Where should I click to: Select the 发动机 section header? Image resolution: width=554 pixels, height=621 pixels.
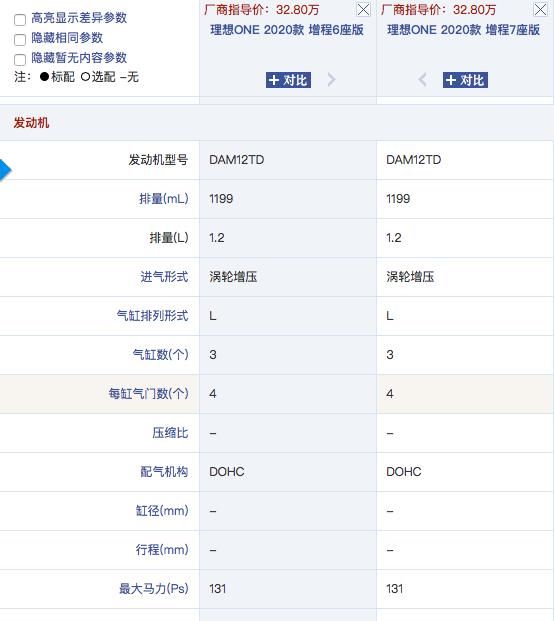pos(31,123)
